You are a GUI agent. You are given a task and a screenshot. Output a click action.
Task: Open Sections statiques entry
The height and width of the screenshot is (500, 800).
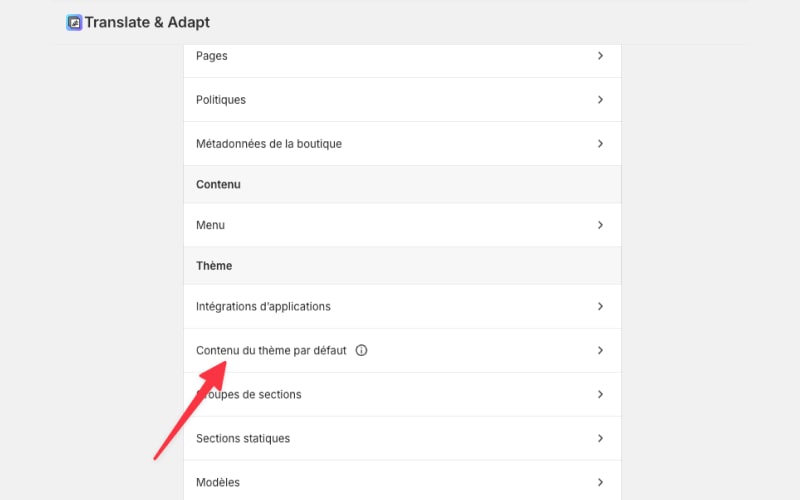(x=243, y=439)
